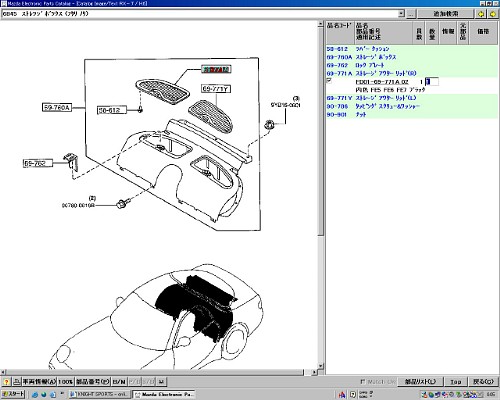The image size is (500, 400).
Task: Select part row 69-762 in the list
Action: [411, 65]
